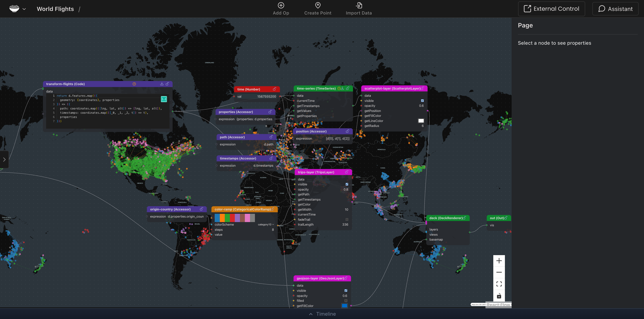Click Import Data in the top toolbar

(x=359, y=9)
